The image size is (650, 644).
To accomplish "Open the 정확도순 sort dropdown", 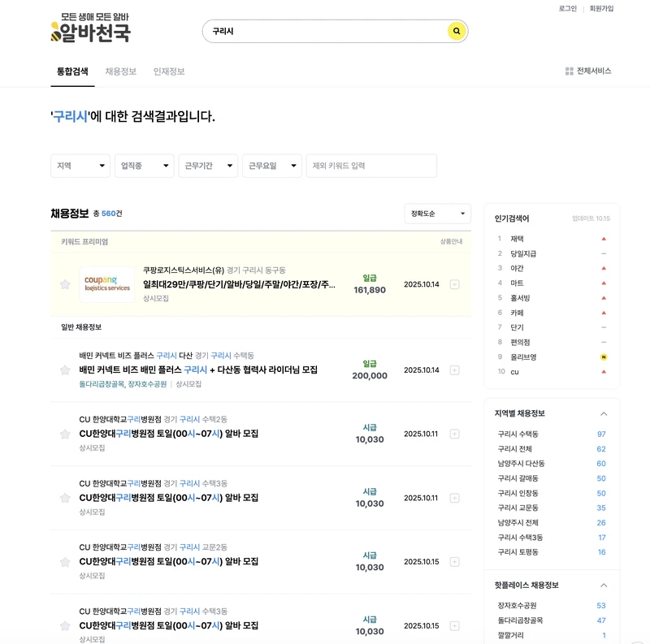I will tap(438, 214).
